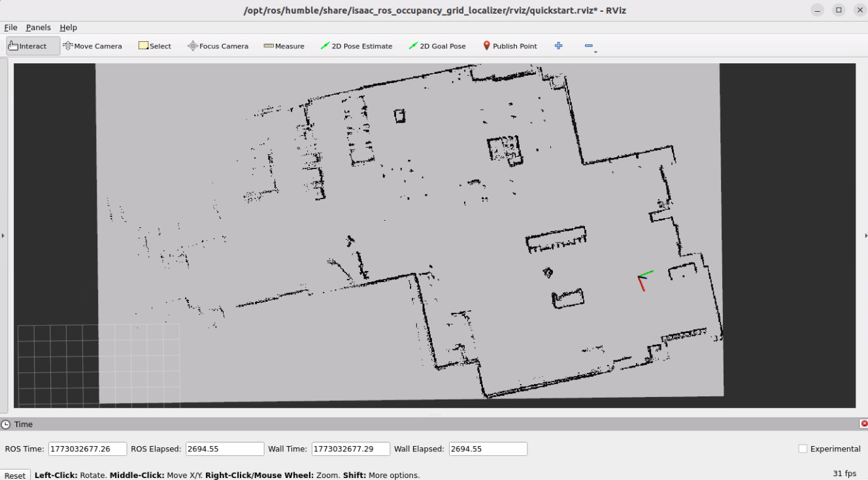Screen dimensions: 868x480
Task: Open the File menu
Action: (x=10, y=27)
